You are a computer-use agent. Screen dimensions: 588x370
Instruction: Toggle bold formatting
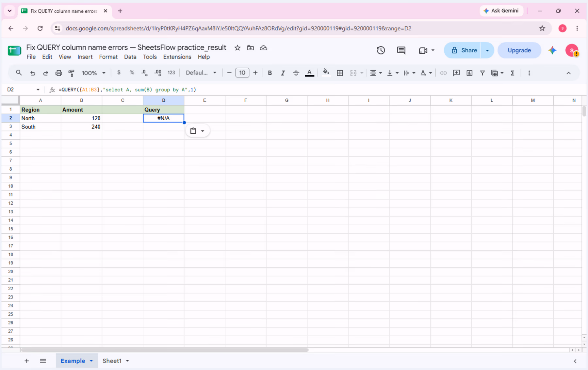[270, 73]
